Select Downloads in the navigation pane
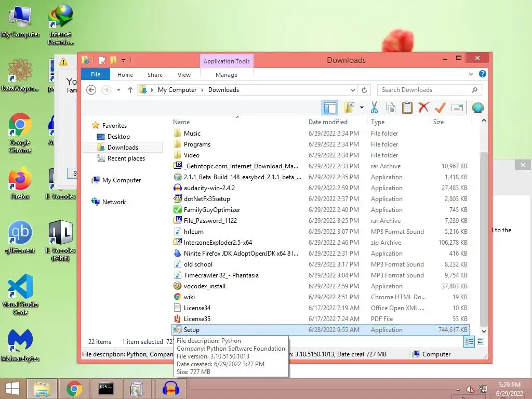Screen dimensions: 532x399 (123, 147)
